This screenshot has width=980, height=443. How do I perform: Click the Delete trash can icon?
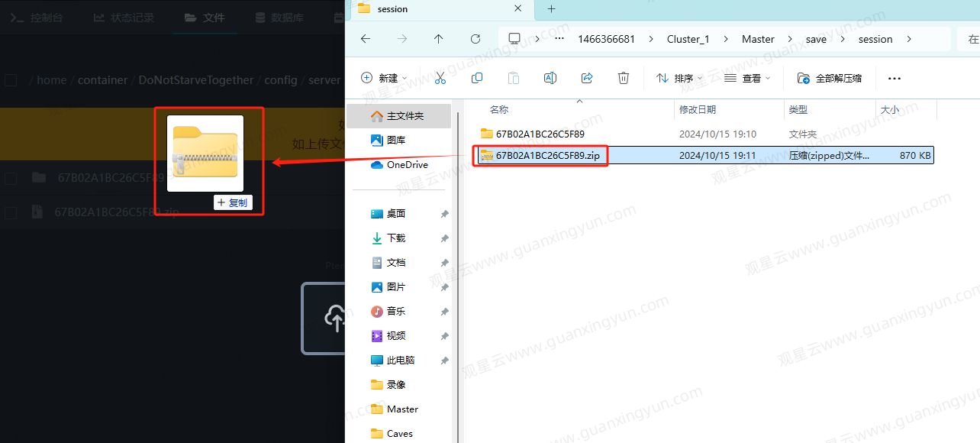pyautogui.click(x=624, y=78)
